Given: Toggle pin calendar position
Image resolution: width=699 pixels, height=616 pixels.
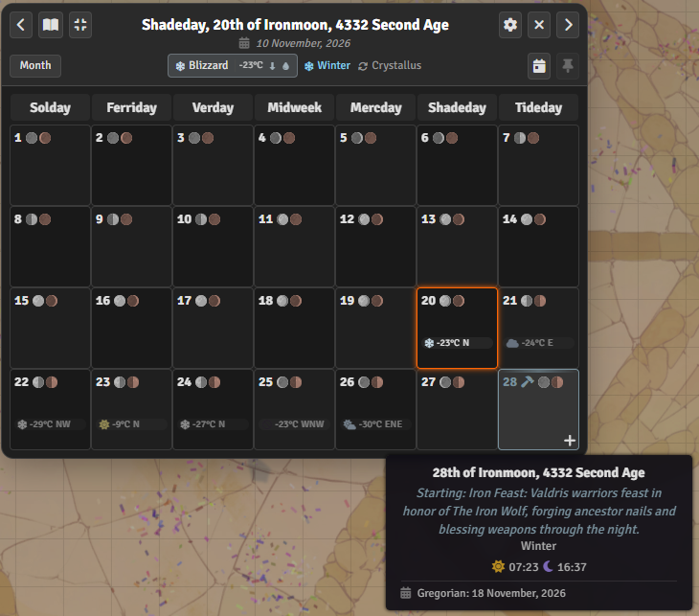Looking at the screenshot, I should tap(568, 66).
